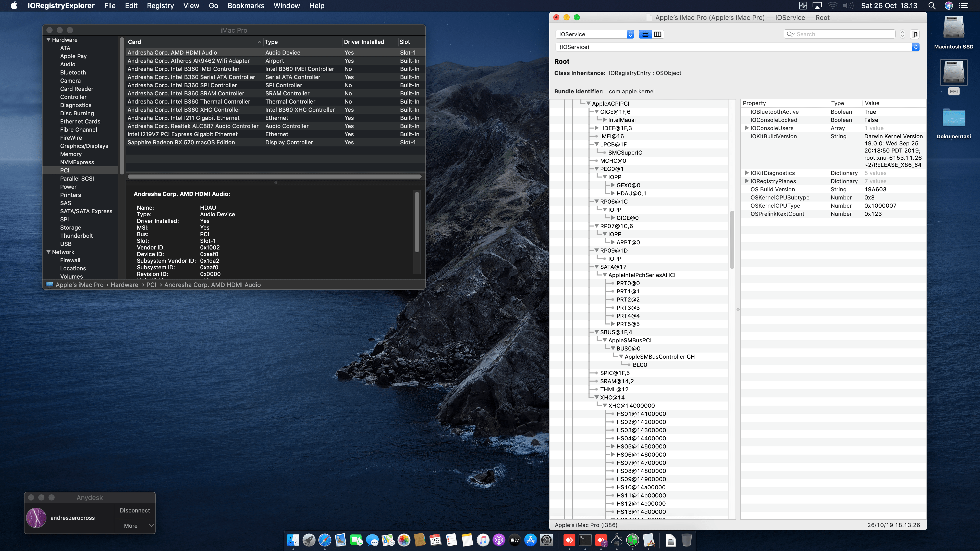Viewport: 980px width, 551px height.
Task: Open the Registry menu
Action: [x=160, y=6]
